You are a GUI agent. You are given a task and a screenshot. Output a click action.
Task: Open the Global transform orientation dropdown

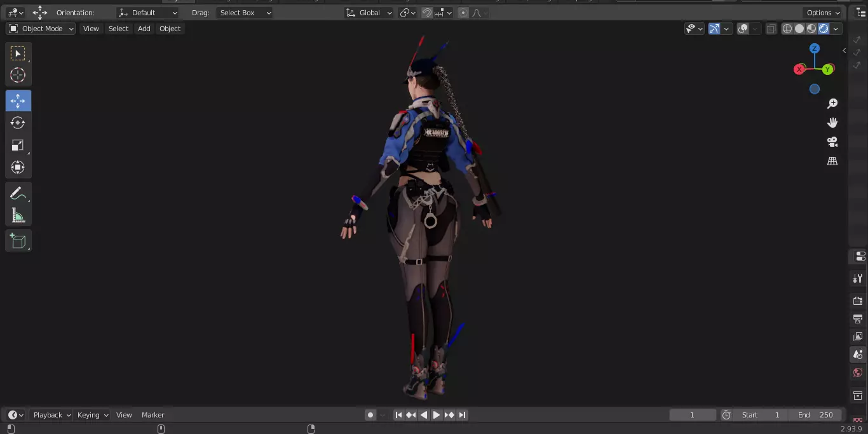click(x=369, y=13)
